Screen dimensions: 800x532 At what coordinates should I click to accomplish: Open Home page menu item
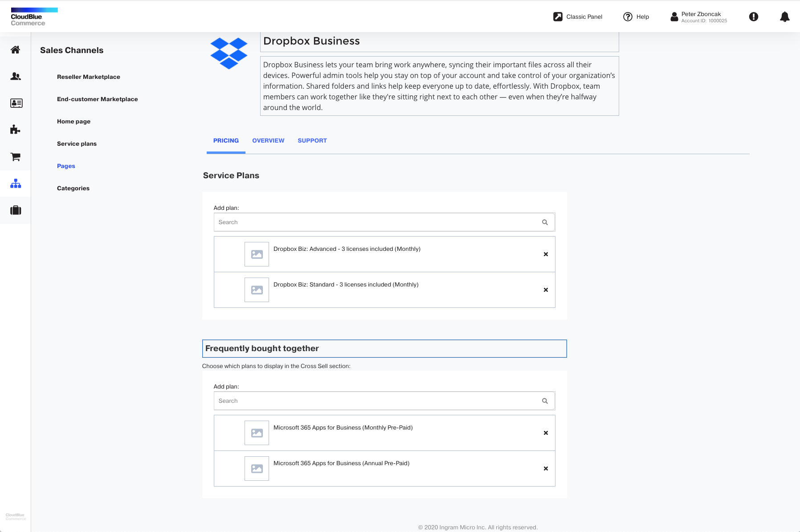pyautogui.click(x=73, y=121)
